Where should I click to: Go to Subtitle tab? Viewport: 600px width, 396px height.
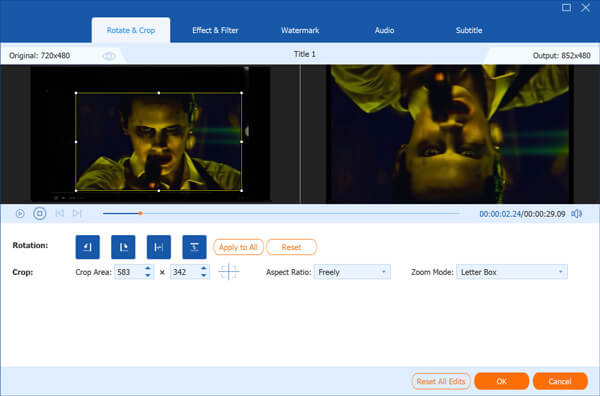[x=469, y=30]
